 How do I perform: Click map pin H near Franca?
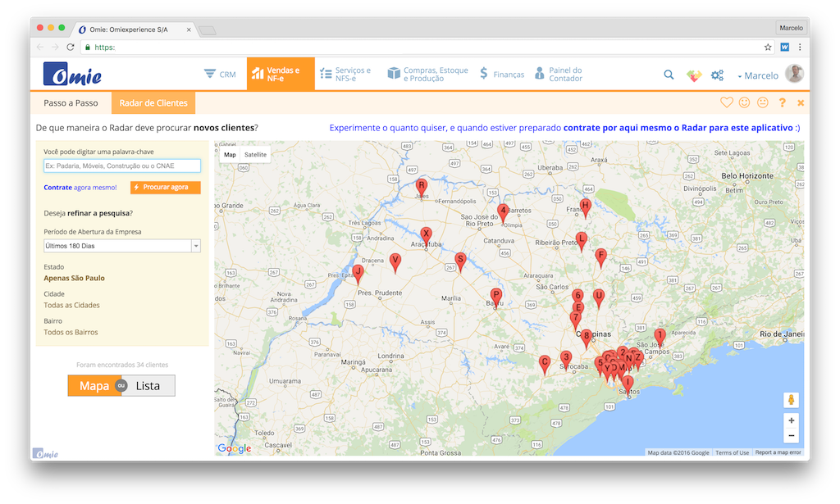point(586,207)
